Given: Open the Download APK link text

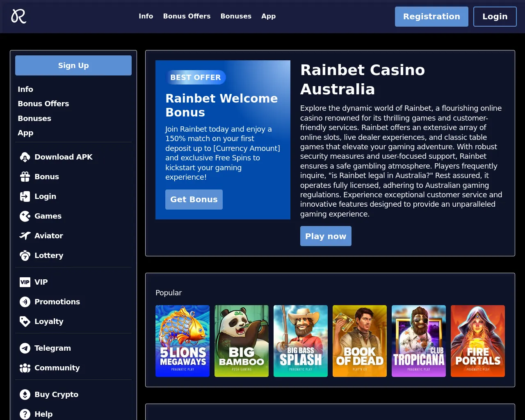Looking at the screenshot, I should (x=64, y=157).
